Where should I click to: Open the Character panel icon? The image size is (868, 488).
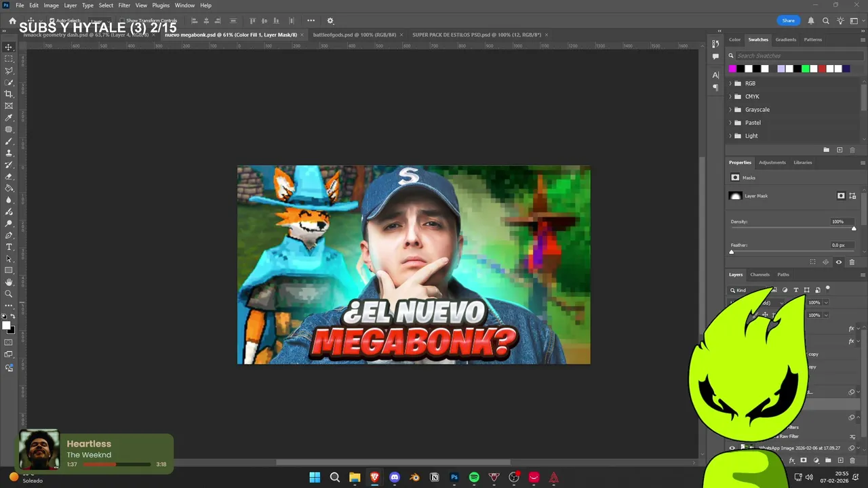click(x=715, y=75)
